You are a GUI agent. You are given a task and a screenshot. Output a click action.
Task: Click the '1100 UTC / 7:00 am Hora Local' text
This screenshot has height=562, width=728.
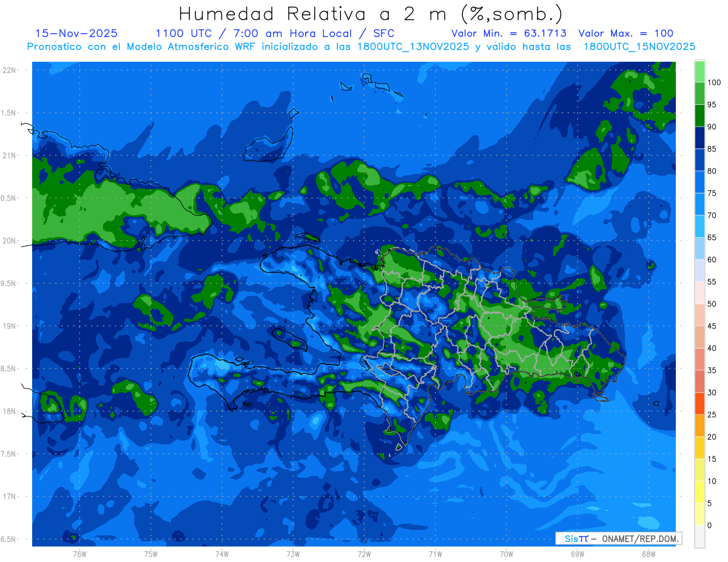(256, 33)
